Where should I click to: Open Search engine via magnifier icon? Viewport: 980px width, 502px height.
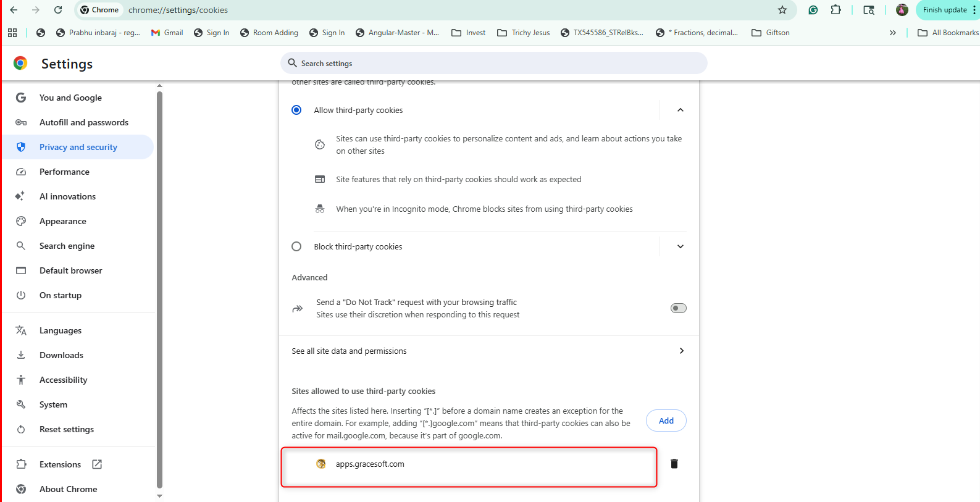(21, 246)
